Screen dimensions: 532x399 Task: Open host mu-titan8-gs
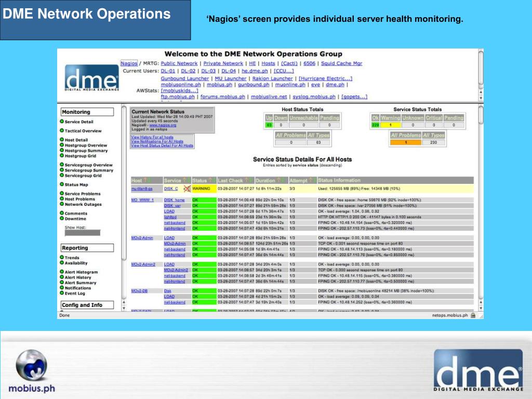tap(142, 189)
